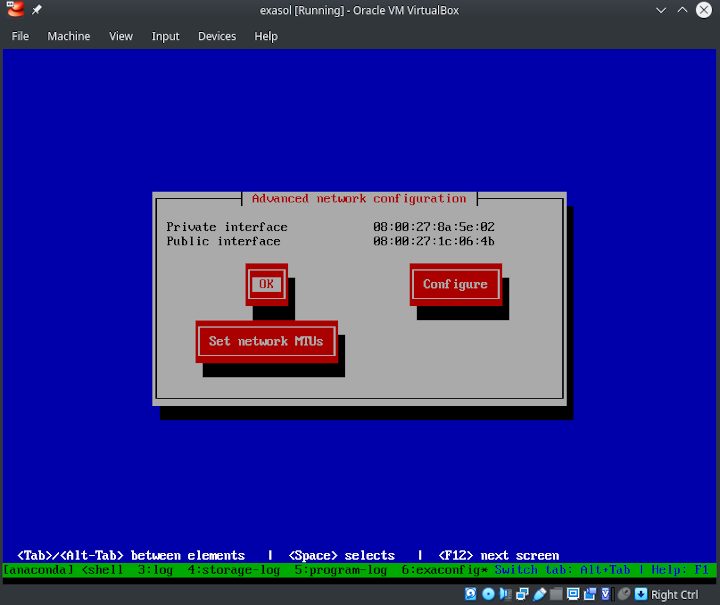
Task: Click the Right Ctrl host key label
Action: [x=675, y=594]
